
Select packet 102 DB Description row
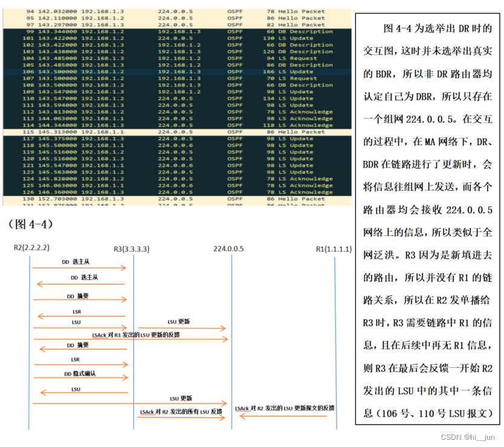177,45
